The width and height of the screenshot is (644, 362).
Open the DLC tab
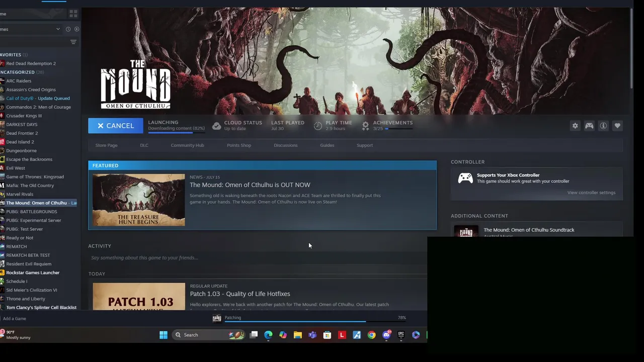pyautogui.click(x=144, y=145)
